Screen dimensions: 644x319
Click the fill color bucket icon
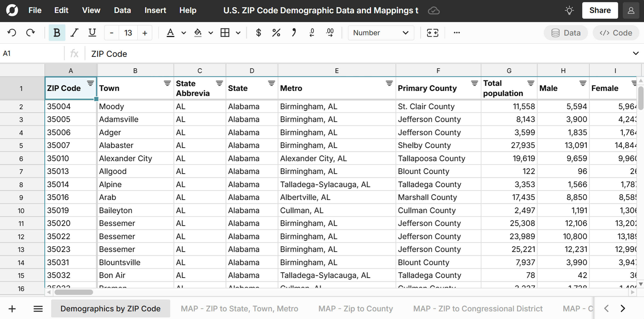(x=198, y=33)
